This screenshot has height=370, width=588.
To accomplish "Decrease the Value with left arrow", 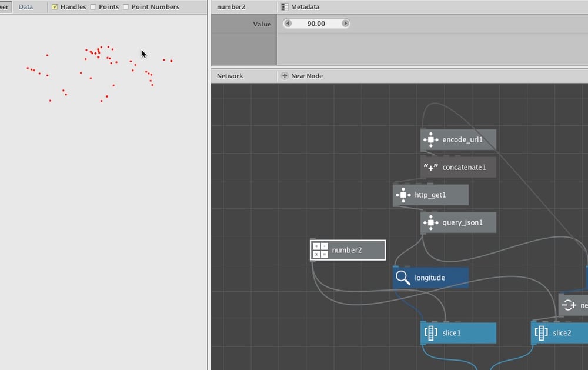I will tap(288, 24).
